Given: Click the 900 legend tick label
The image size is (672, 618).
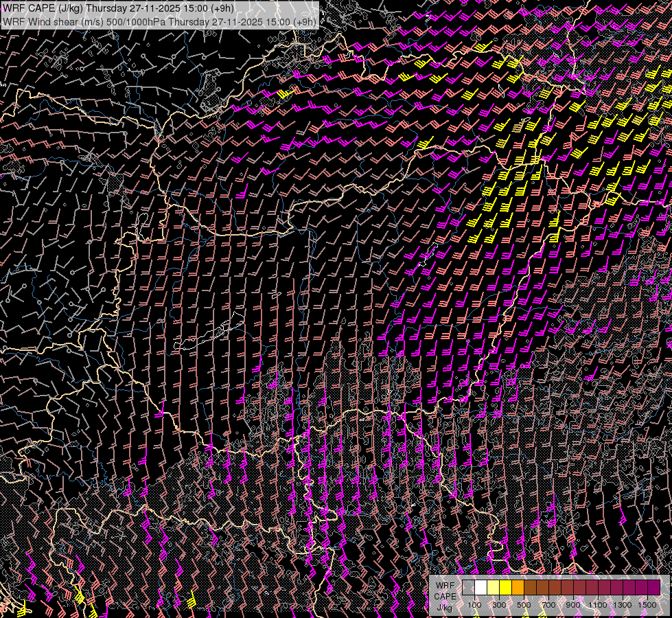Looking at the screenshot, I should 573,605.
